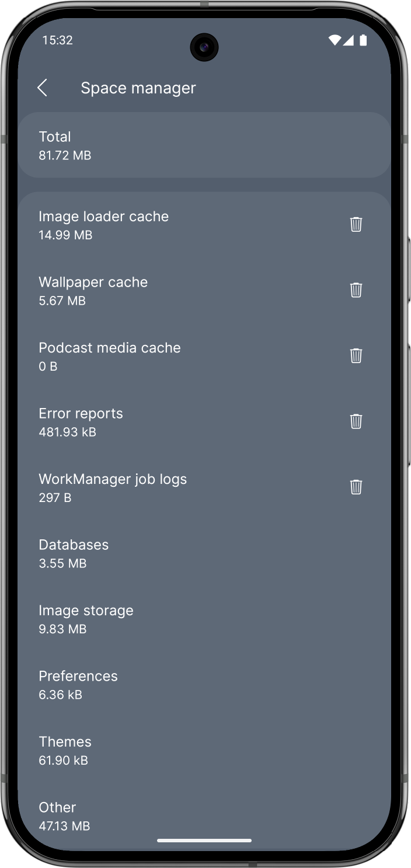This screenshot has width=411, height=868.
Task: Tap the battery status icon
Action: click(363, 40)
